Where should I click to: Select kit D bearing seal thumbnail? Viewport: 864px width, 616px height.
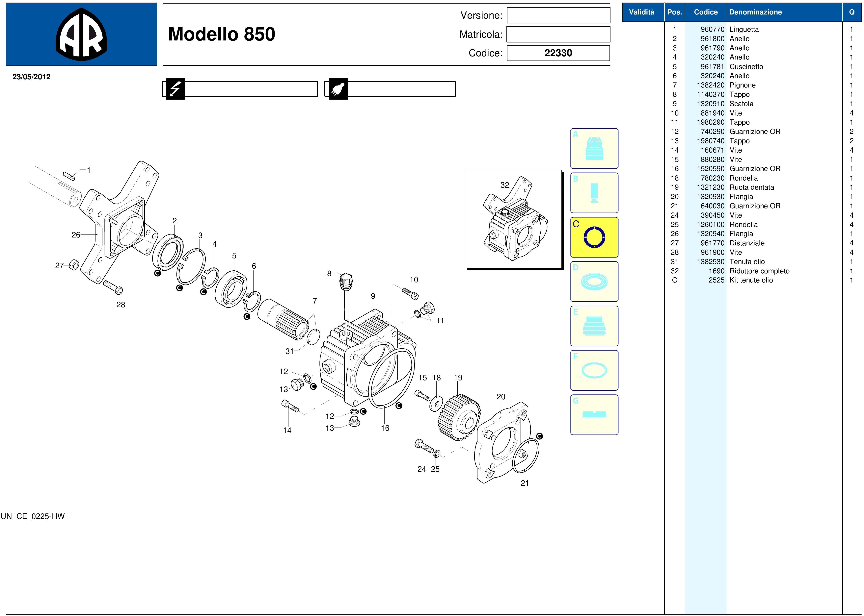(x=594, y=282)
